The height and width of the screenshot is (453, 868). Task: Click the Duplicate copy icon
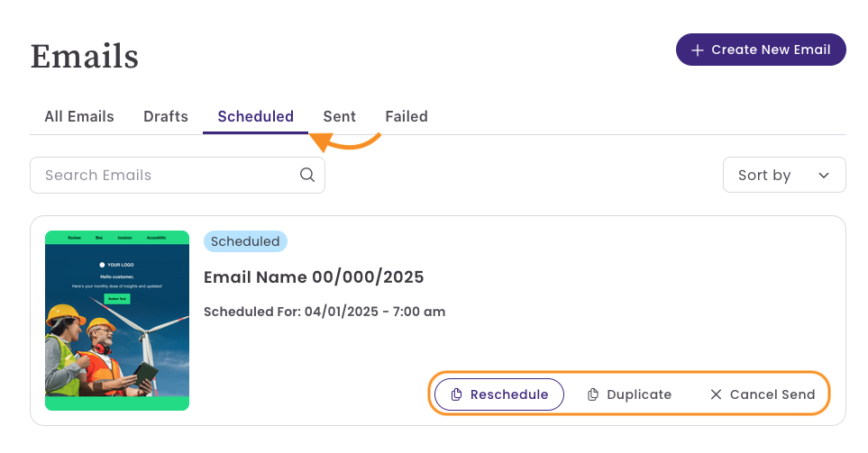pos(593,394)
